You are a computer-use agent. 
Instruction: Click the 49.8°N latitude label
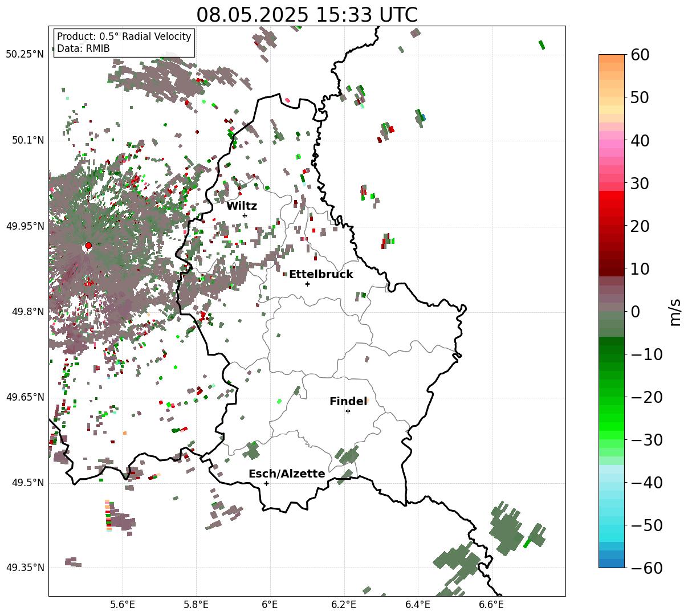28,312
